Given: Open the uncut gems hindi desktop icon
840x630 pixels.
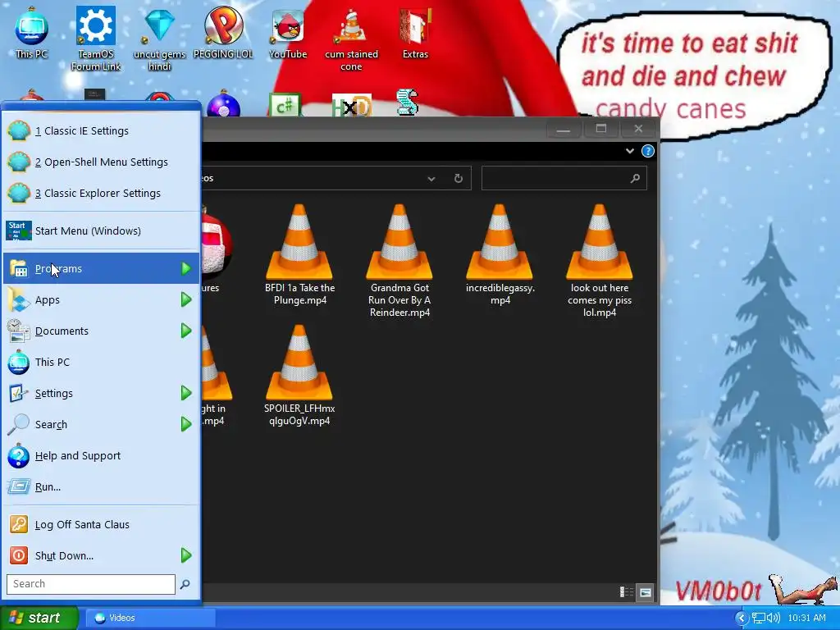Looking at the screenshot, I should click(160, 39).
